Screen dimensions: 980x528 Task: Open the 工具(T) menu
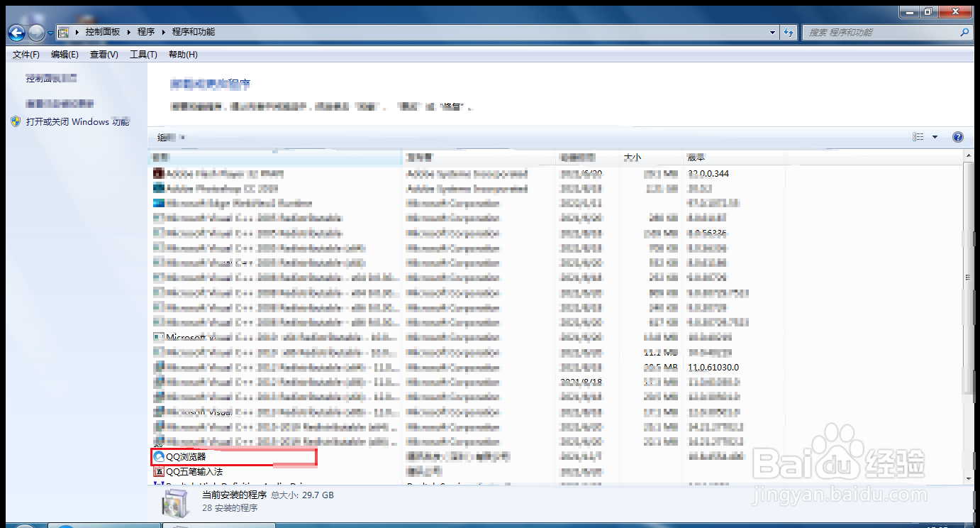(143, 55)
